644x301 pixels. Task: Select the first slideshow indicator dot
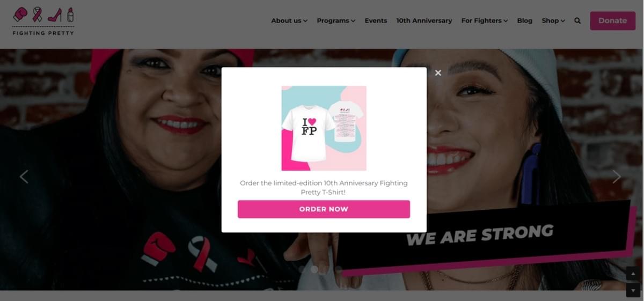pyautogui.click(x=302, y=269)
